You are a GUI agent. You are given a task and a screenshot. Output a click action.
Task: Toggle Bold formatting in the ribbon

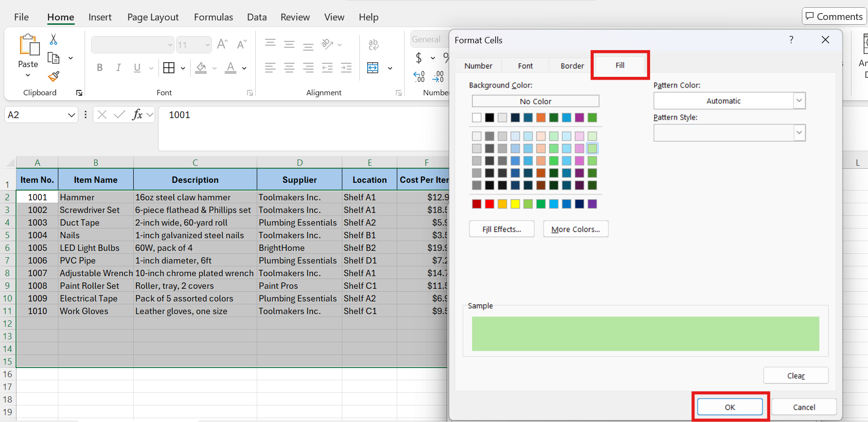[100, 68]
